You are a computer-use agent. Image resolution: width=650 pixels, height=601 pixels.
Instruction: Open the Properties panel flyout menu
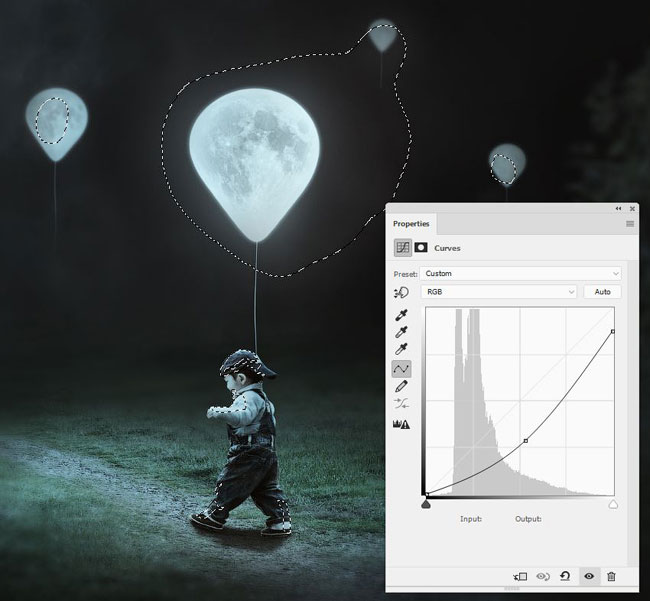click(x=630, y=224)
